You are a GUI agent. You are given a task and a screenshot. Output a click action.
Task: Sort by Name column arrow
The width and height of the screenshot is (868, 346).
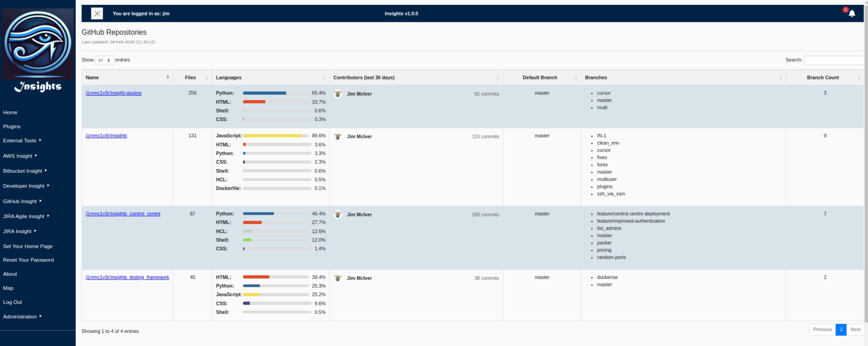[x=168, y=77]
